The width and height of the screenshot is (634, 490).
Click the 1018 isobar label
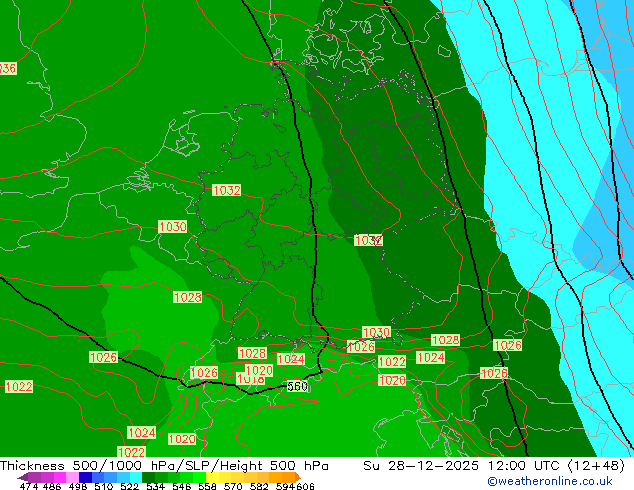click(x=251, y=379)
